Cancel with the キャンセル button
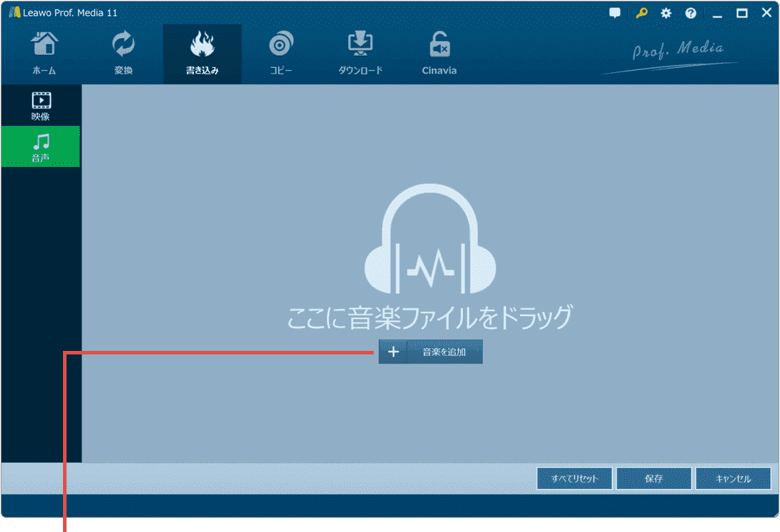The height and width of the screenshot is (532, 780). [733, 478]
